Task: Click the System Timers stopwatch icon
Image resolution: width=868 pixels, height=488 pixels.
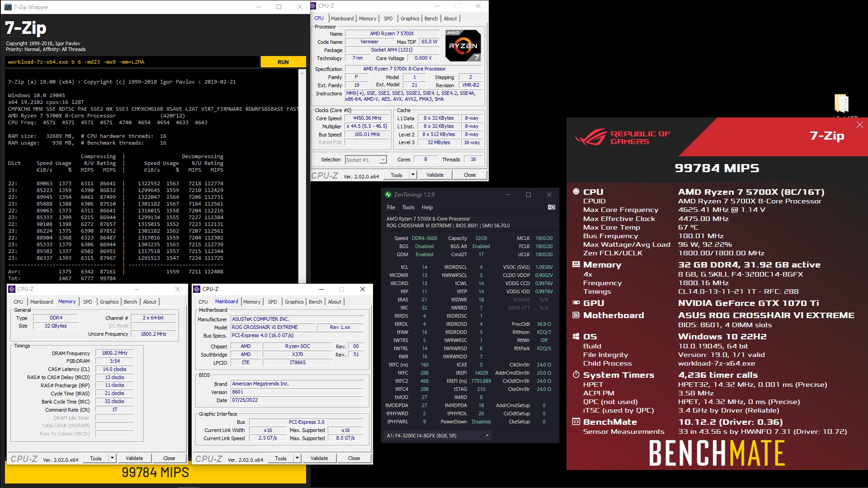Action: pyautogui.click(x=576, y=375)
